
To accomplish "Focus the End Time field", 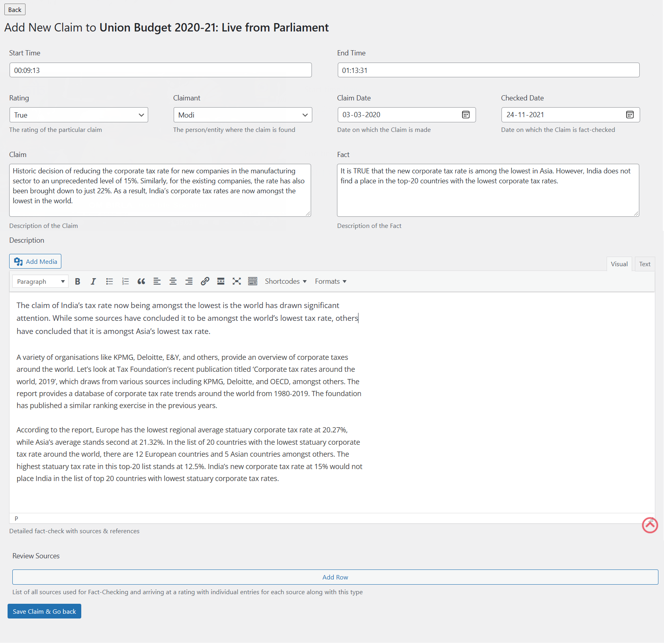I will (488, 70).
